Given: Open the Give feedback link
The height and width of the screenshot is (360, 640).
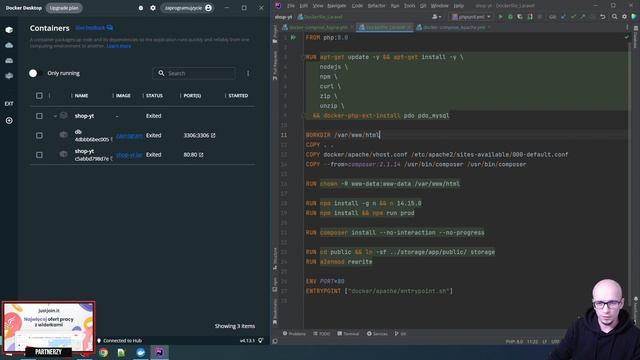Looking at the screenshot, I should click(94, 28).
